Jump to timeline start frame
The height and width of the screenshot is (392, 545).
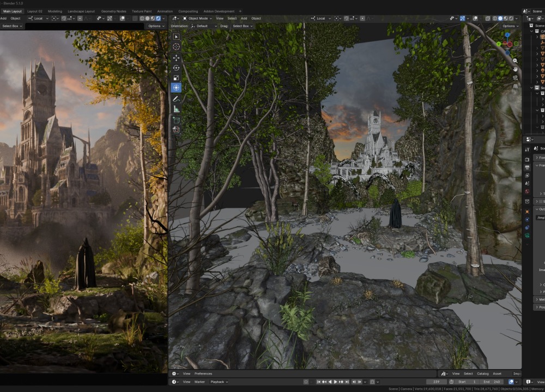click(x=319, y=382)
